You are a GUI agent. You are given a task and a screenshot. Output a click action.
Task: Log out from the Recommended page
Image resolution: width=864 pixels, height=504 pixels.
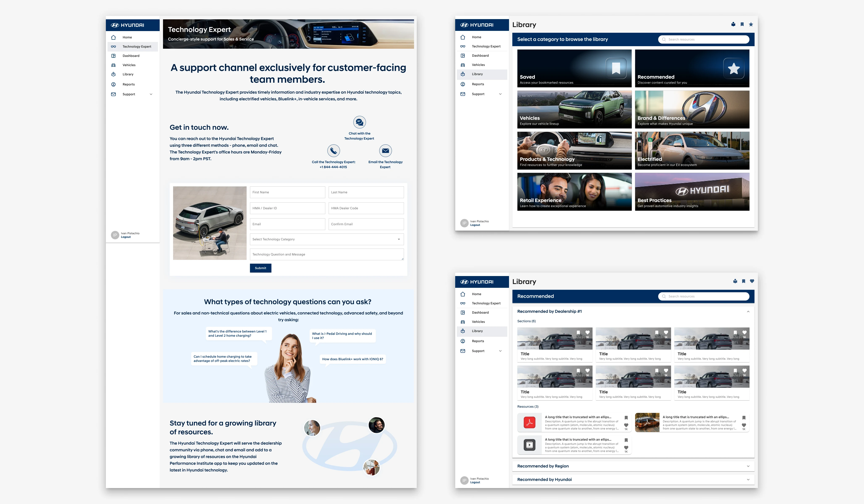pyautogui.click(x=475, y=482)
